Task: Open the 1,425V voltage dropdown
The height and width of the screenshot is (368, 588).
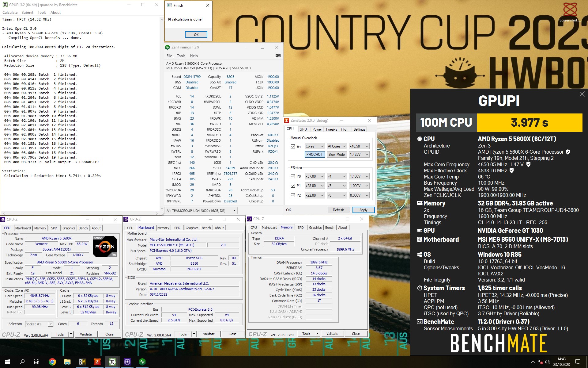Action: [x=359, y=154]
